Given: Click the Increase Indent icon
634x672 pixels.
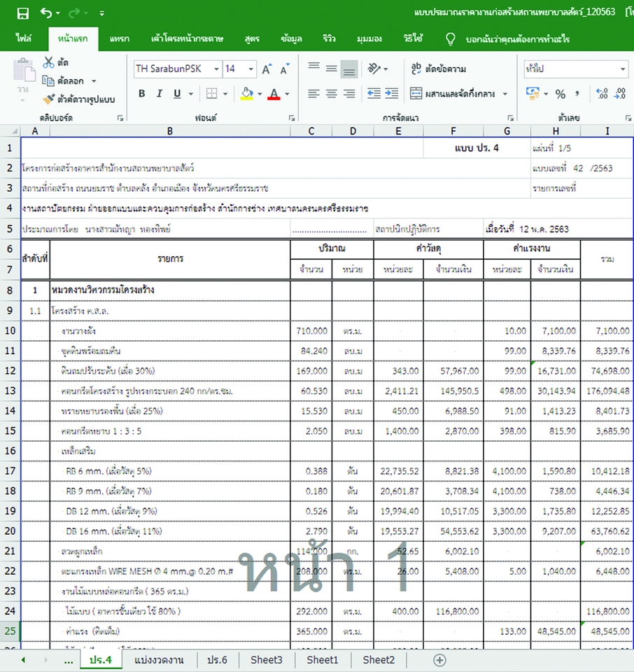Looking at the screenshot, I should pos(392,93).
